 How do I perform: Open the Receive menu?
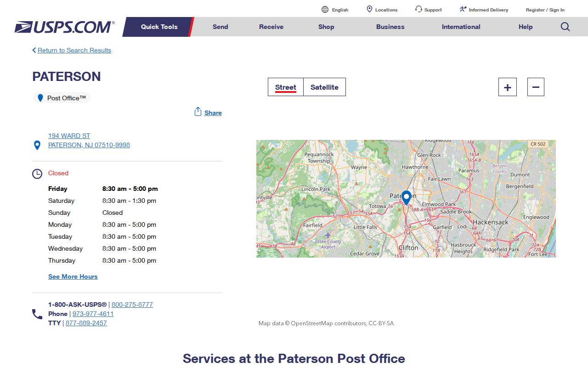[x=271, y=27]
